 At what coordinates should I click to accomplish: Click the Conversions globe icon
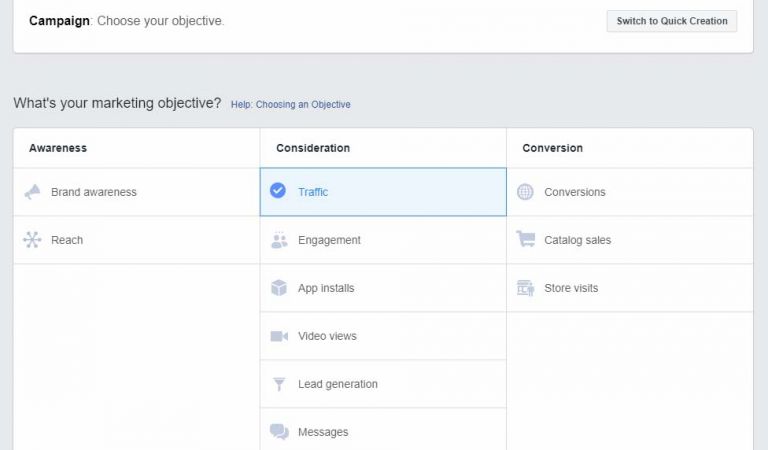[x=525, y=192]
